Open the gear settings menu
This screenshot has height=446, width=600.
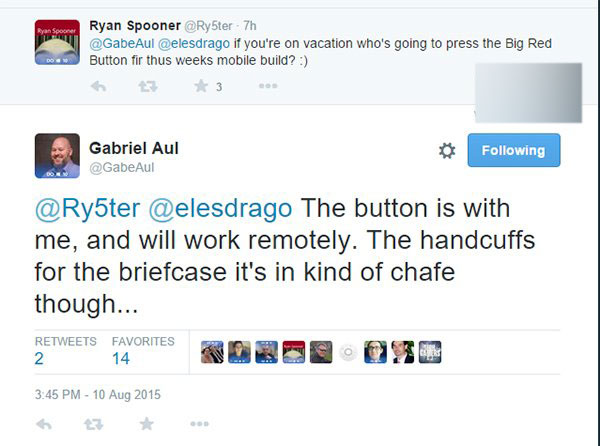(447, 151)
